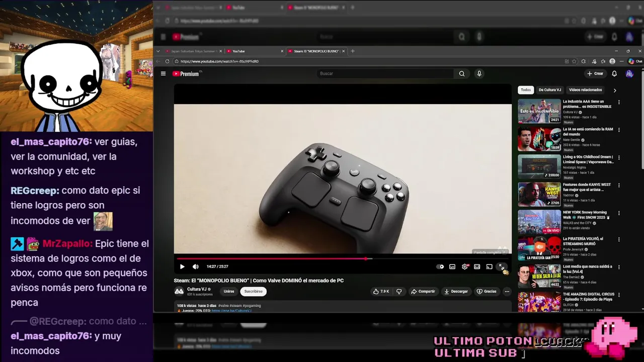Open the YouTube hamburger guide menu
Screen dimensions: 644x362
(x=163, y=73)
